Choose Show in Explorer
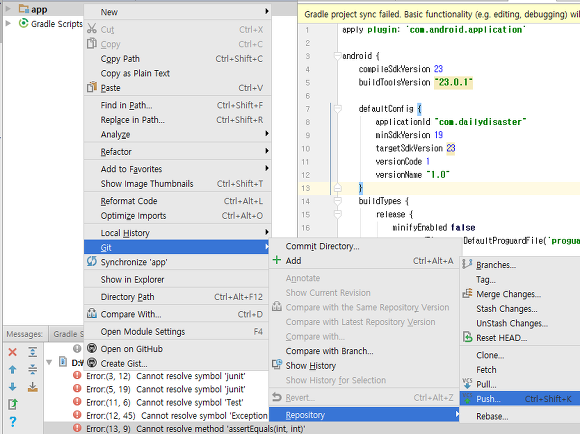 point(176,279)
